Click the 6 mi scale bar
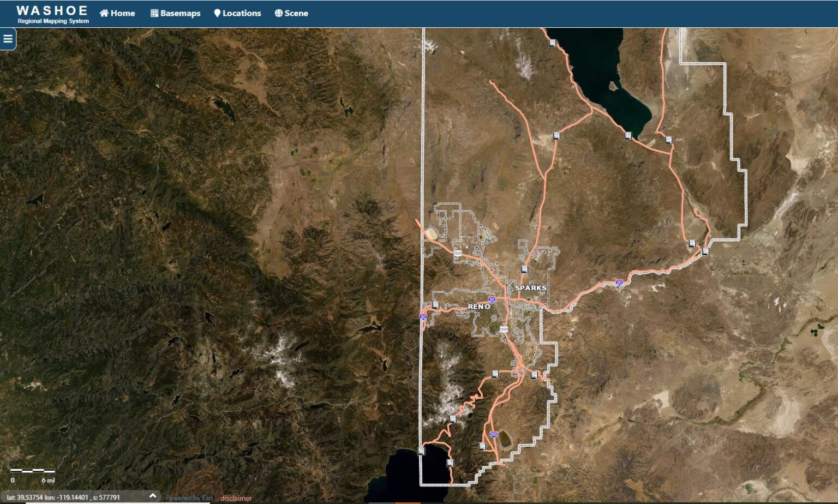This screenshot has width=838, height=504. [33, 471]
